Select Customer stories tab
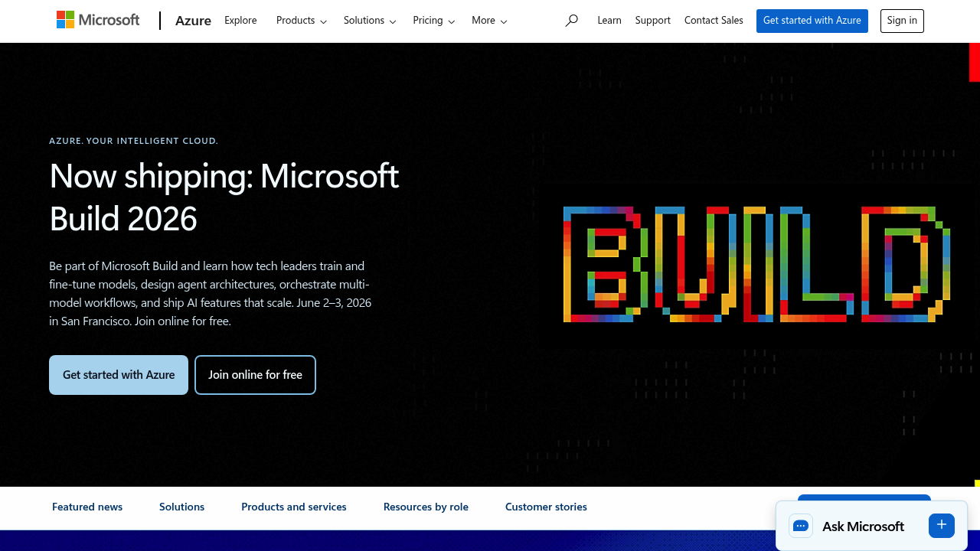The width and height of the screenshot is (980, 551). pyautogui.click(x=546, y=507)
